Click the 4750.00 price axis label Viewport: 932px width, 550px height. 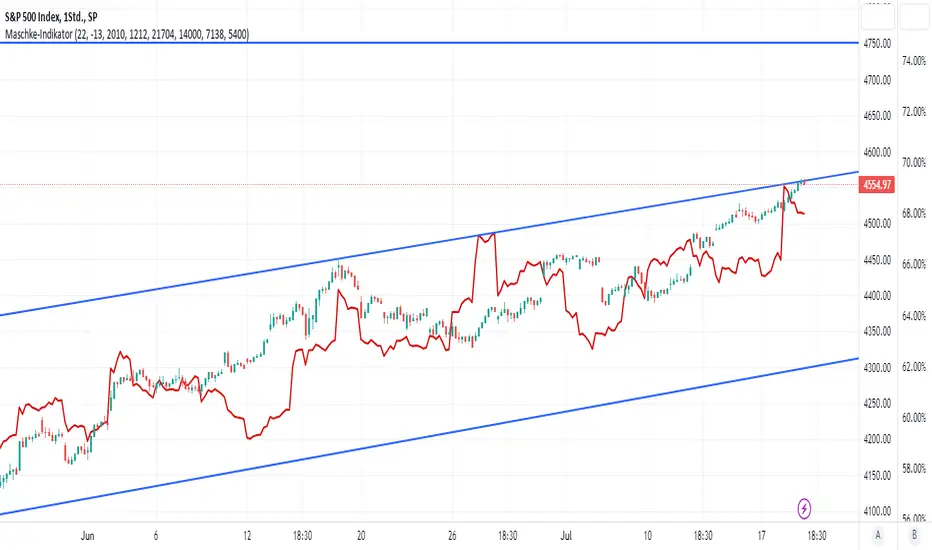877,43
